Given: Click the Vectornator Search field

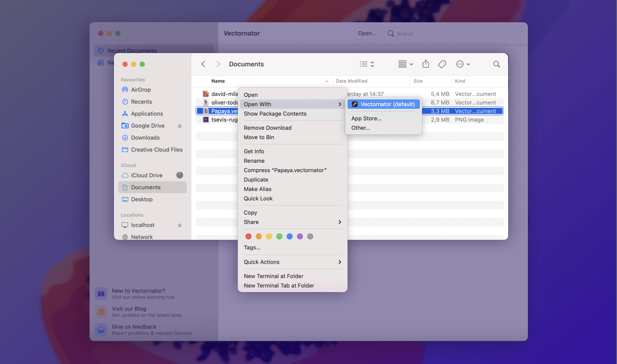Looking at the screenshot, I should point(453,33).
